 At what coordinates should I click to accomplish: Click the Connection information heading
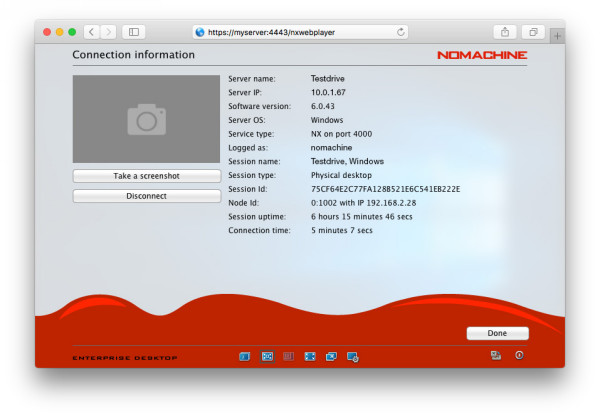pos(134,55)
